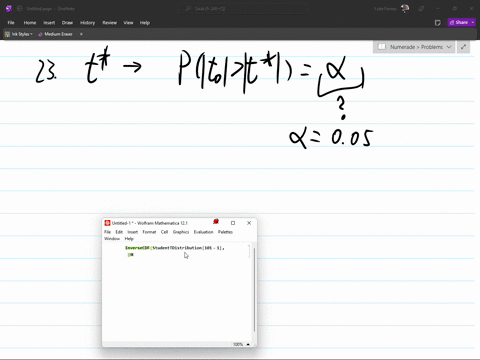Open the sticky notes feed icon
The width and height of the screenshot is (480, 360).
[438, 23]
